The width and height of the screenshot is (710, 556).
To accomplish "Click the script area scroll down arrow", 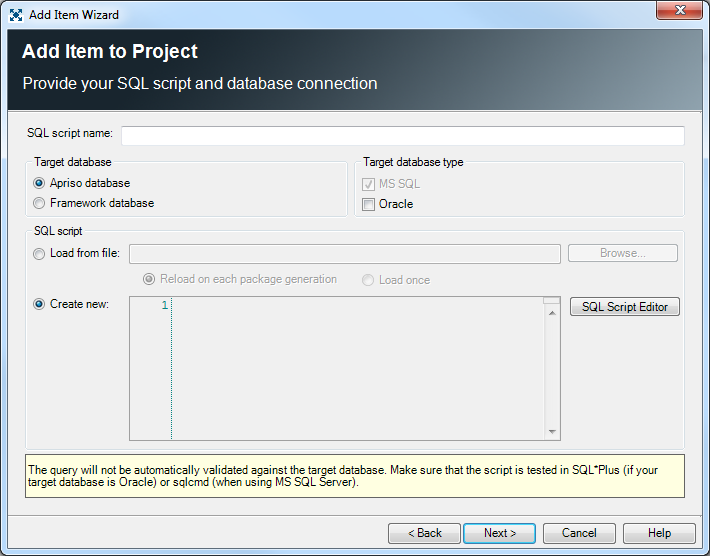I will (552, 431).
